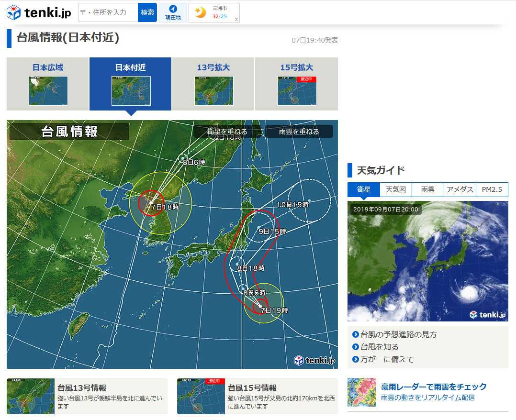Viewport: 516px width, 420px height.
Task: Open the 万が一に備えて link
Action: 387,359
